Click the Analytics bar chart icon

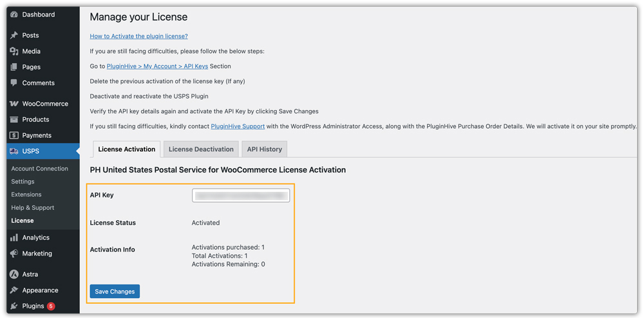[14, 238]
